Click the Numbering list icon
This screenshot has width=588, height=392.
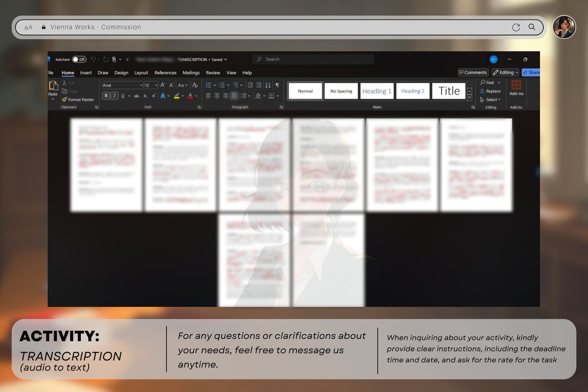(223, 85)
